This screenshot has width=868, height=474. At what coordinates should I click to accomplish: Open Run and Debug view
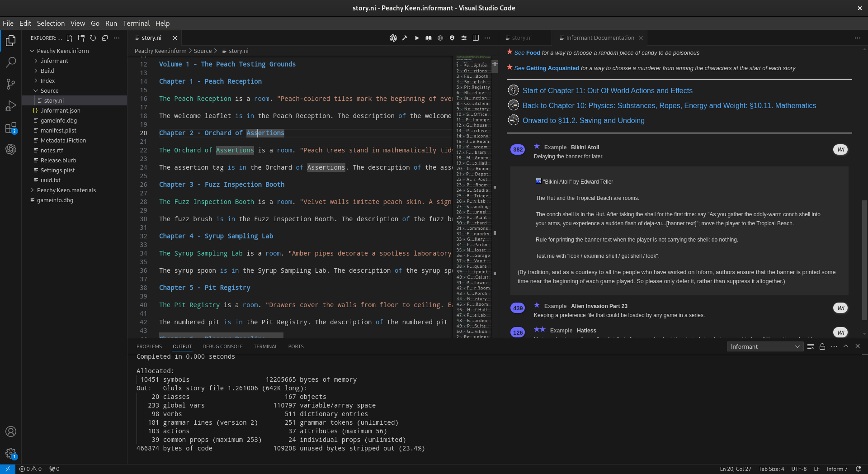click(x=11, y=105)
